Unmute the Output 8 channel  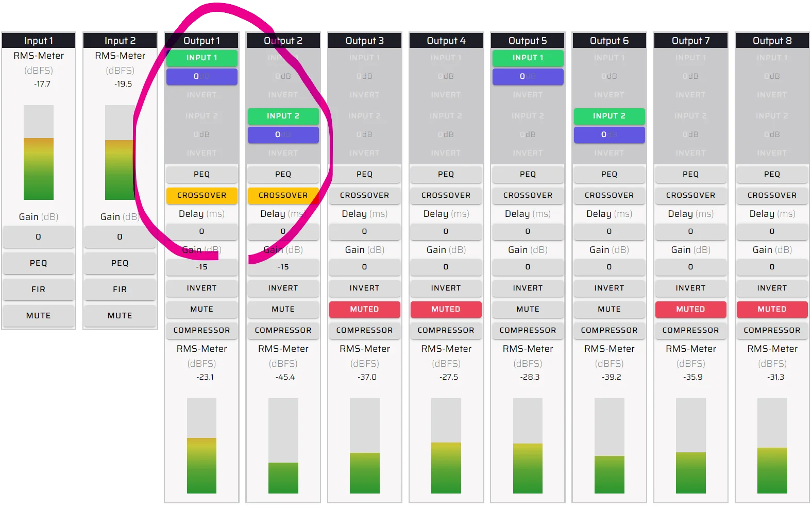[x=772, y=309]
